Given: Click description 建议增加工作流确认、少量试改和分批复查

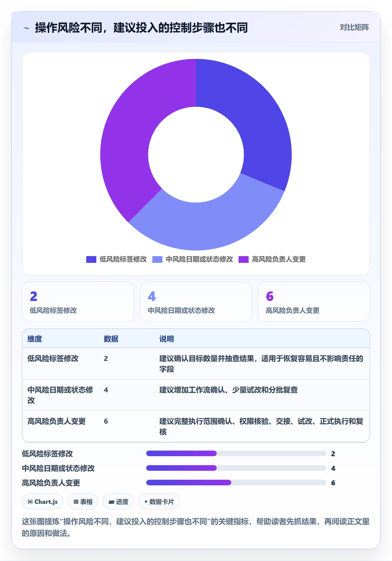Looking at the screenshot, I should click(228, 390).
